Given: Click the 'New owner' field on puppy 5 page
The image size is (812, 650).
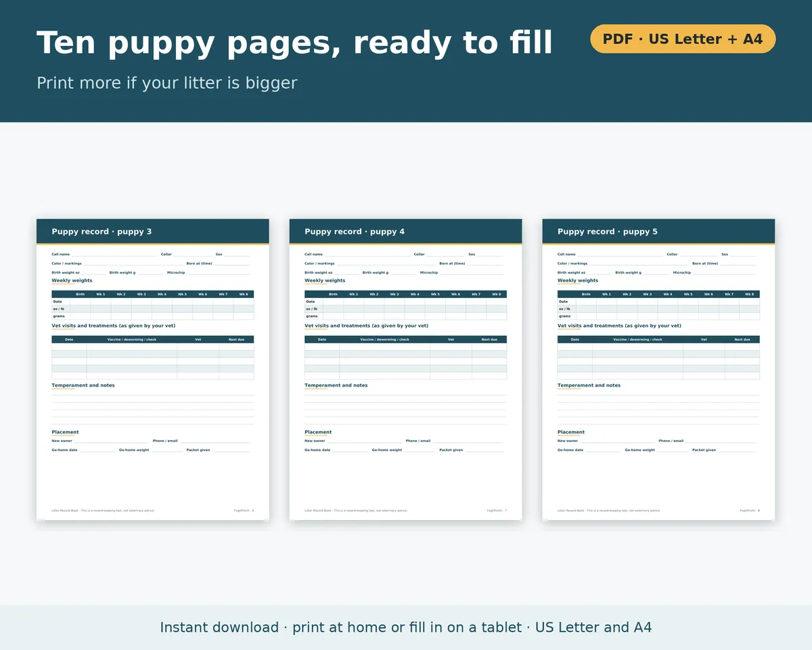Looking at the screenshot, I should coord(606,441).
